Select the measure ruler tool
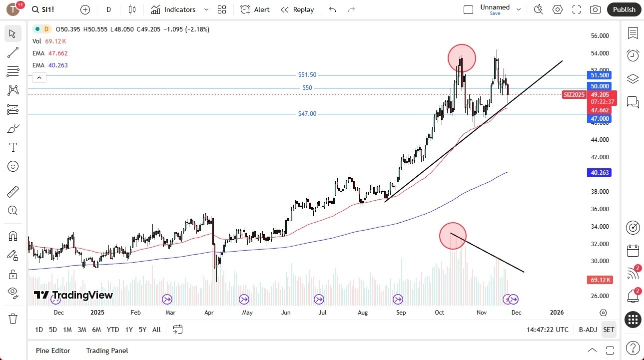Screen dimensions: 644x360 (12, 191)
